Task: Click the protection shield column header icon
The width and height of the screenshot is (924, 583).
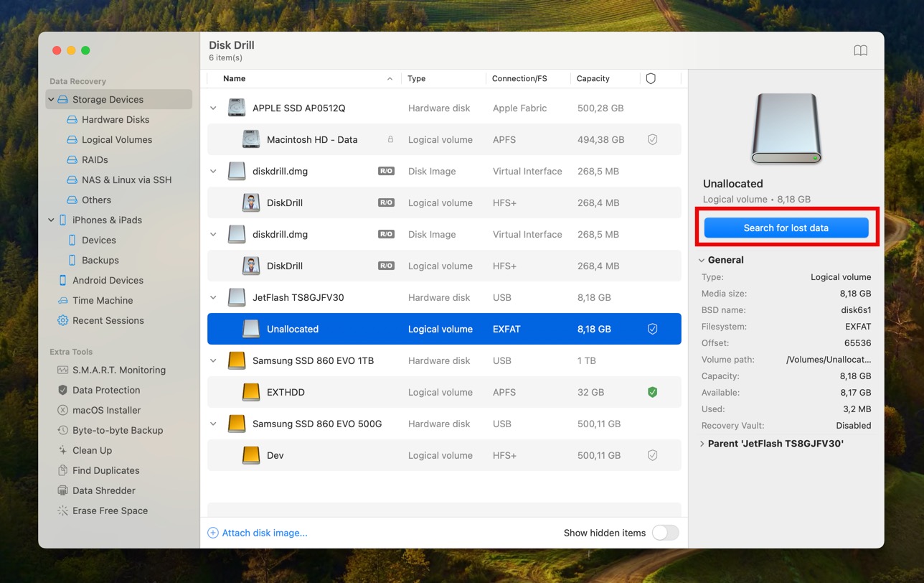Action: pos(651,78)
